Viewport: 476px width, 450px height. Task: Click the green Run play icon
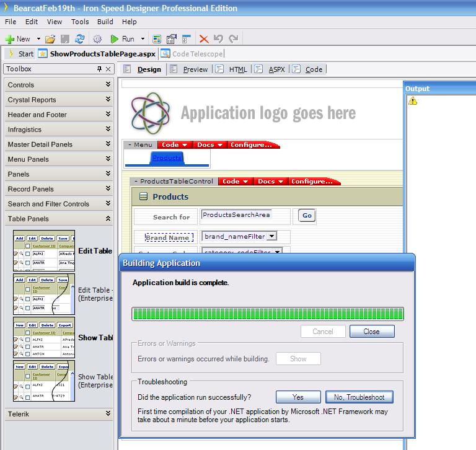115,39
